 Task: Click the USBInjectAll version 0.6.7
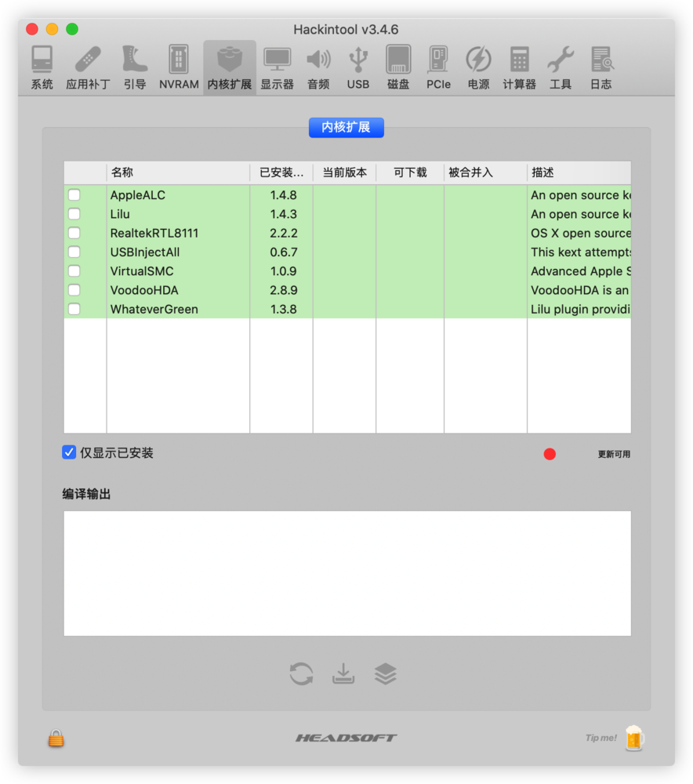[x=284, y=252]
